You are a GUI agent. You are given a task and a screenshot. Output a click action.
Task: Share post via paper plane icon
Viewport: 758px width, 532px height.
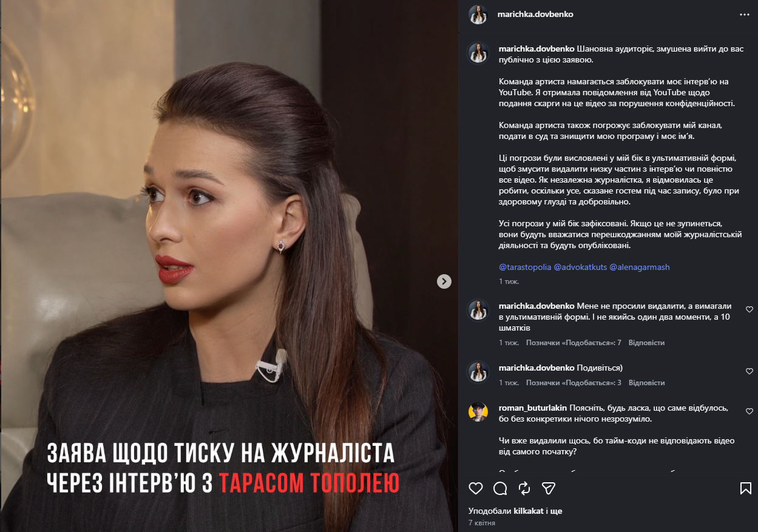[549, 488]
